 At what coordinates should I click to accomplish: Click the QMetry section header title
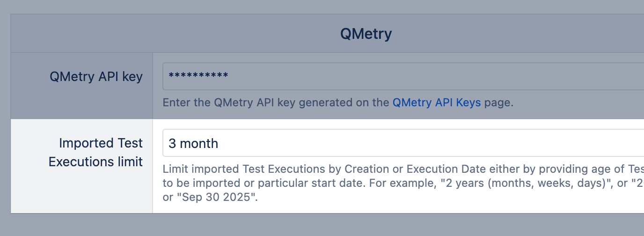coord(366,34)
